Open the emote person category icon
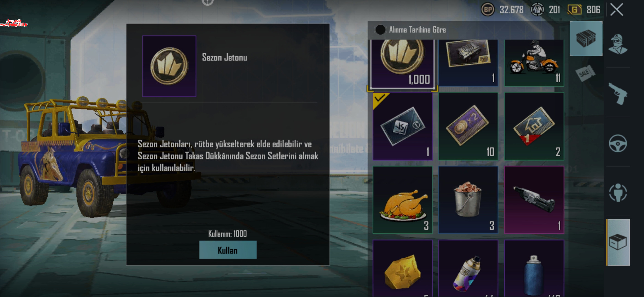The width and height of the screenshot is (644, 297). pos(618,193)
